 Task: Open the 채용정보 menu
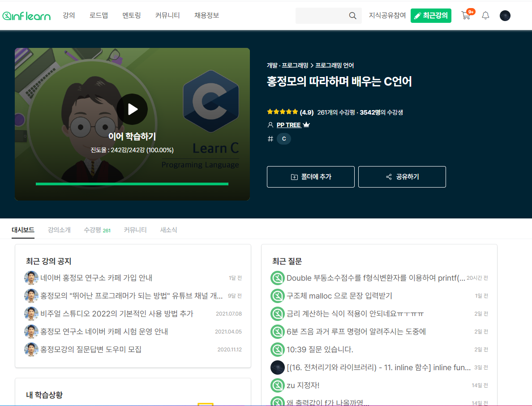click(206, 16)
